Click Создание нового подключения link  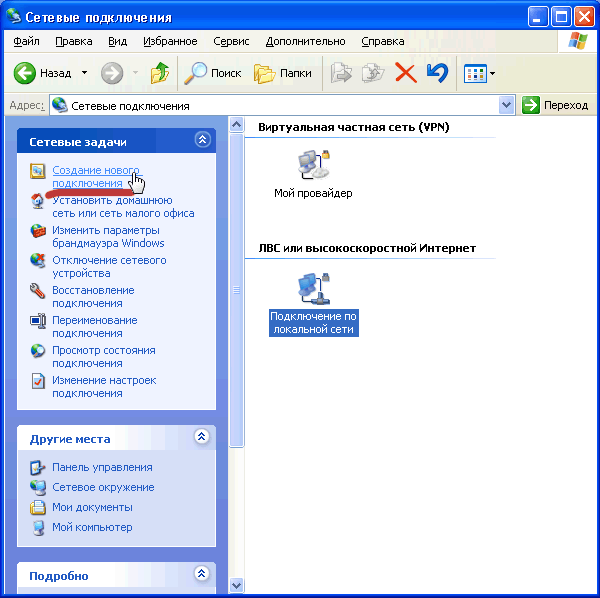click(96, 176)
